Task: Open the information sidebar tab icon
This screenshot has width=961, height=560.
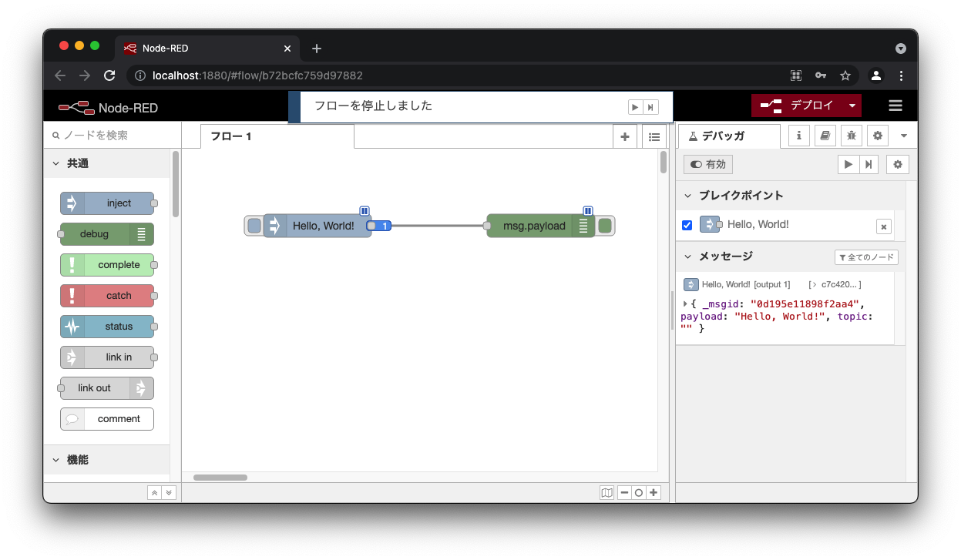Action: pyautogui.click(x=798, y=136)
